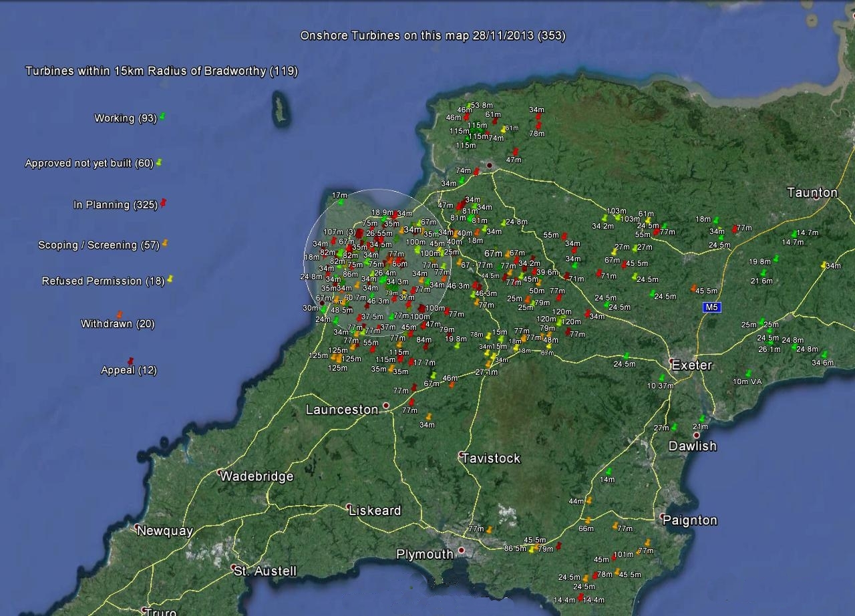The image size is (855, 616).
Task: Click the orange Scoping / Screening legend pin
Action: [x=164, y=244]
